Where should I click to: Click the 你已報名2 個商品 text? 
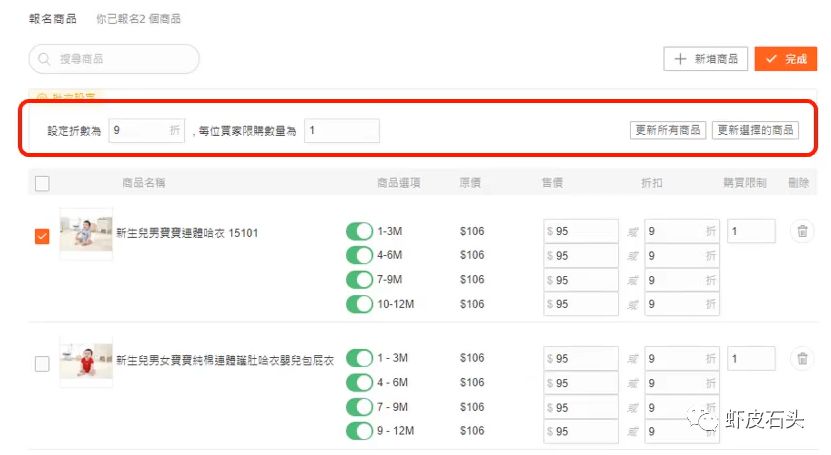point(138,19)
